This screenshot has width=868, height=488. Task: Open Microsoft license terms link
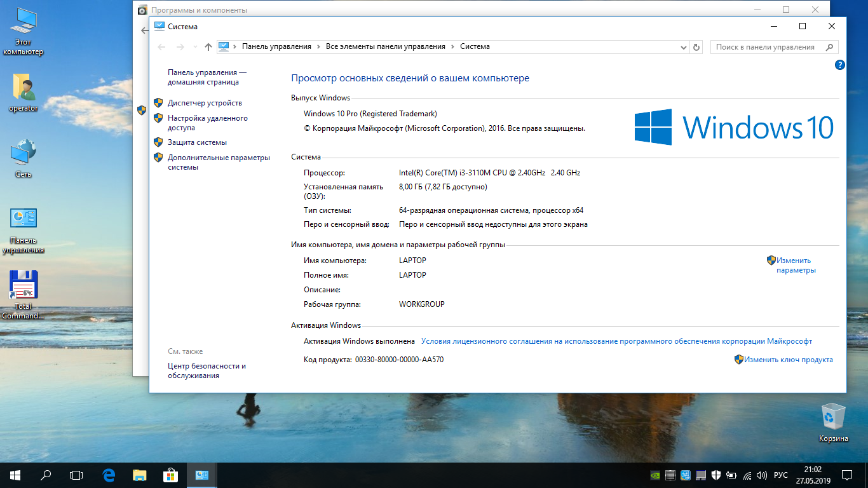point(616,341)
